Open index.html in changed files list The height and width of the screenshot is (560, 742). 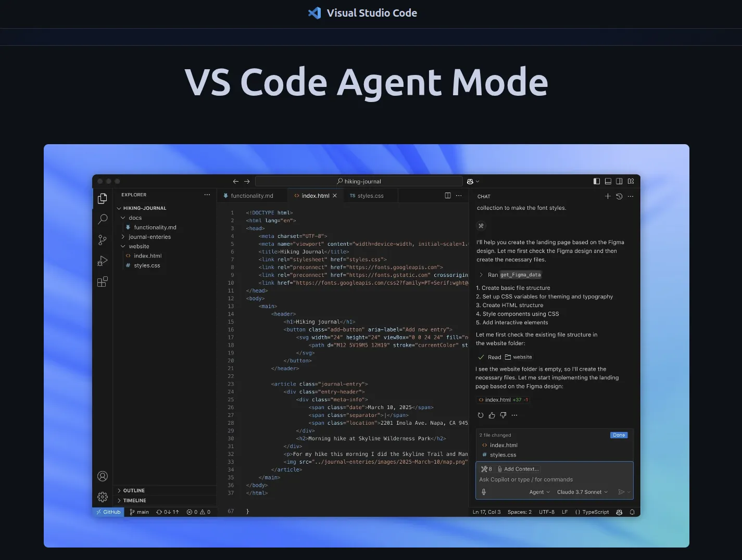(500, 445)
